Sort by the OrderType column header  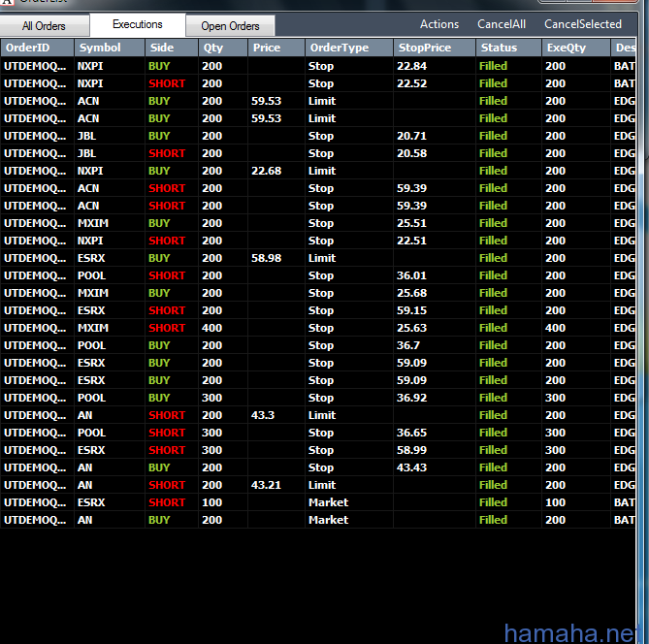[x=349, y=48]
